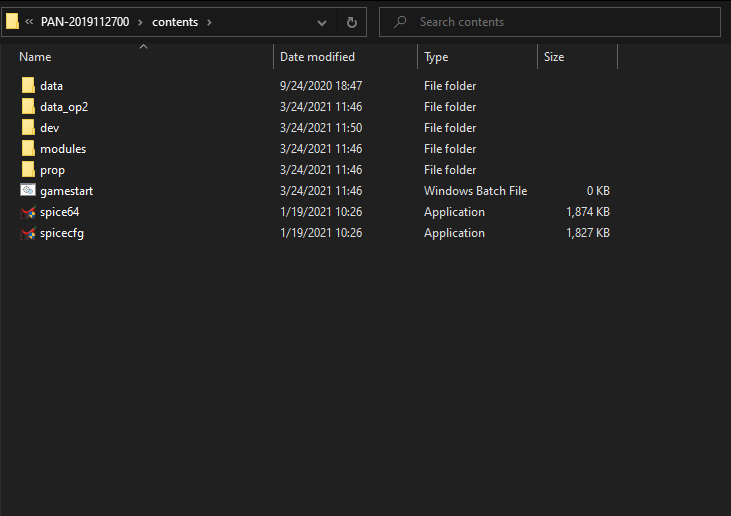Expand the chevron after PAN-2019112700 breadcrumb
731x516 pixels.
(x=141, y=22)
